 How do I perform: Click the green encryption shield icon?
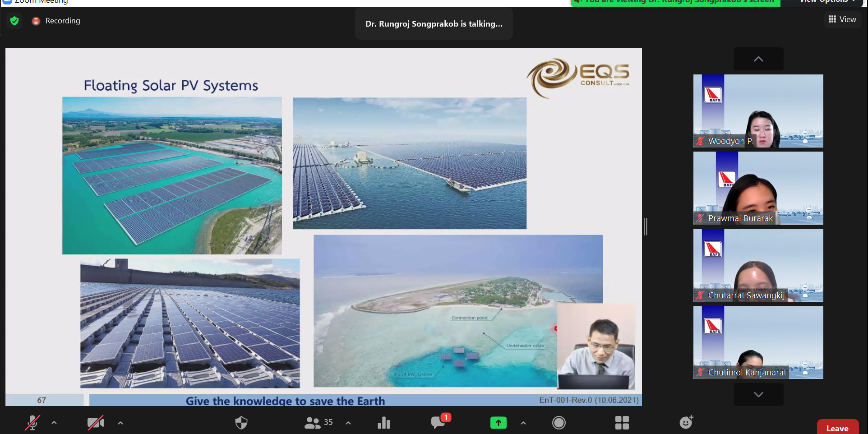pos(14,21)
